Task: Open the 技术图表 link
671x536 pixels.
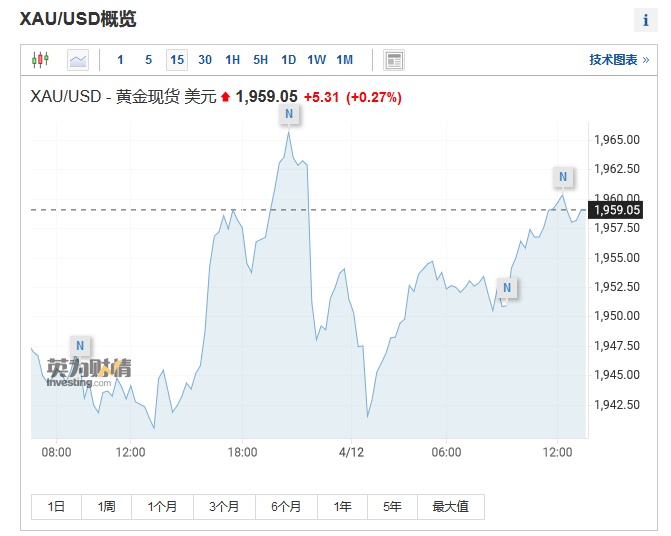Action: coord(619,60)
